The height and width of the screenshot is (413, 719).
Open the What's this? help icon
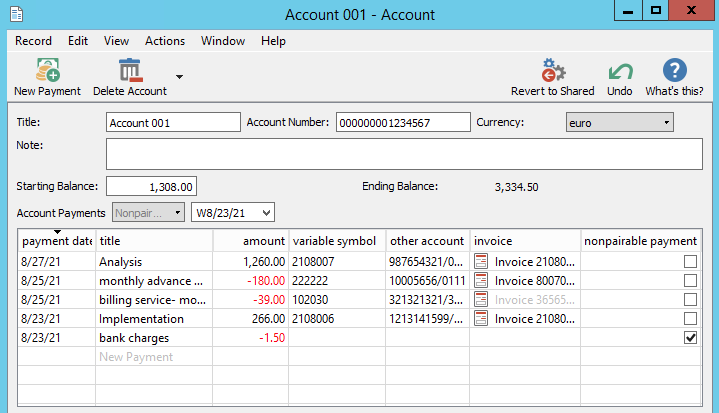pos(675,72)
